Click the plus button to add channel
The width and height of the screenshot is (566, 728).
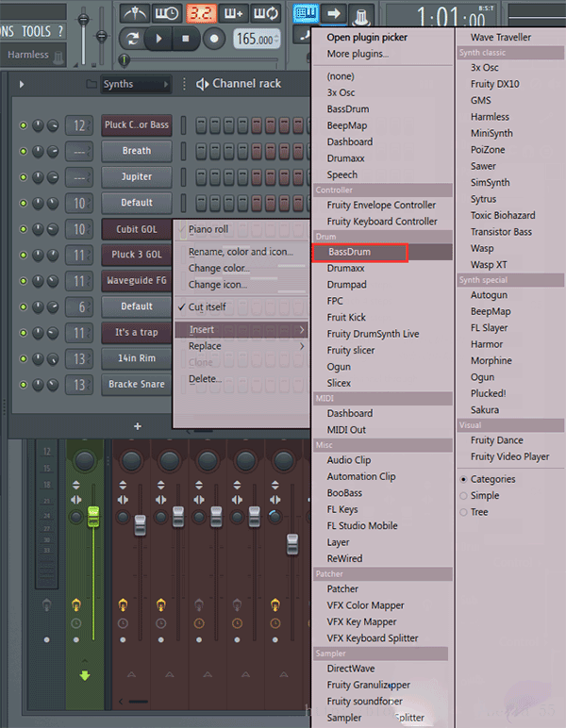coord(138,426)
